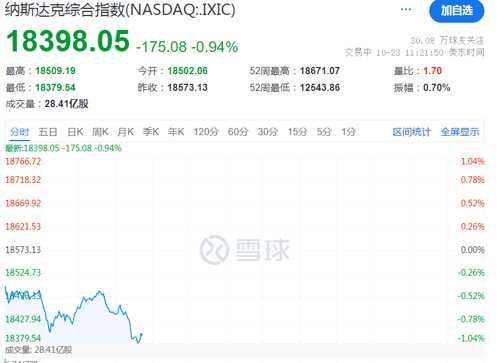This screenshot has height=363, width=500.
Task: Open the 5分 interval chart
Action: pos(324,132)
